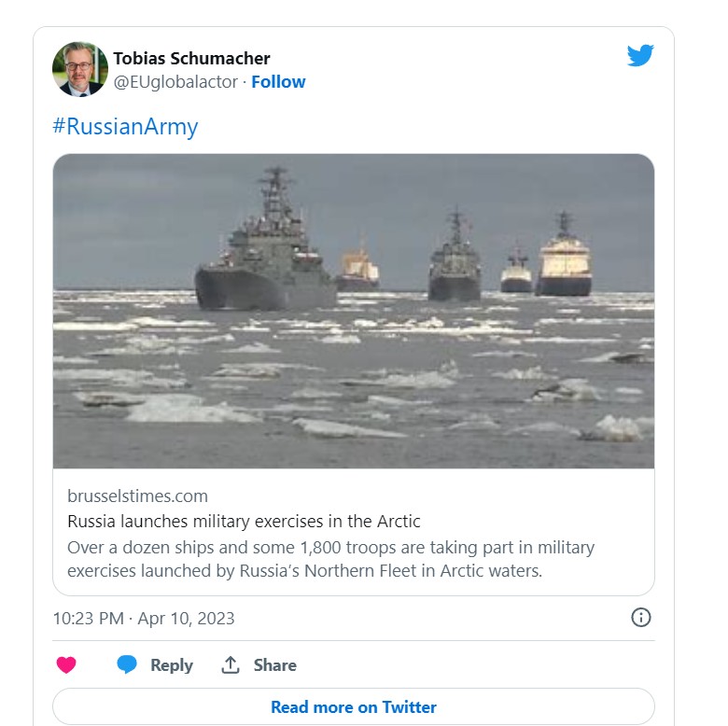This screenshot has width=728, height=726.
Task: Click the share upload arrow icon
Action: 231,665
